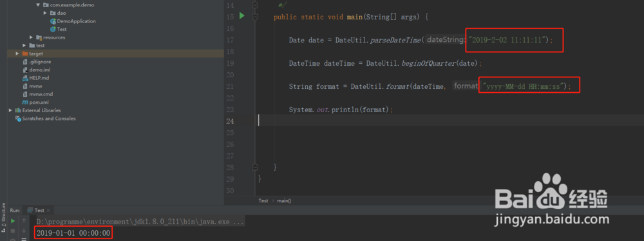Expand External Libraries node
Image resolution: width=644 pixels, height=241 pixels.
coord(10,110)
